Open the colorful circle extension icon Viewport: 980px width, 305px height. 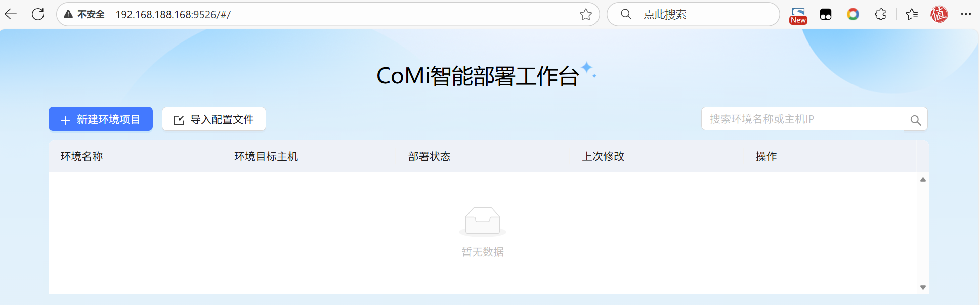[x=853, y=14]
